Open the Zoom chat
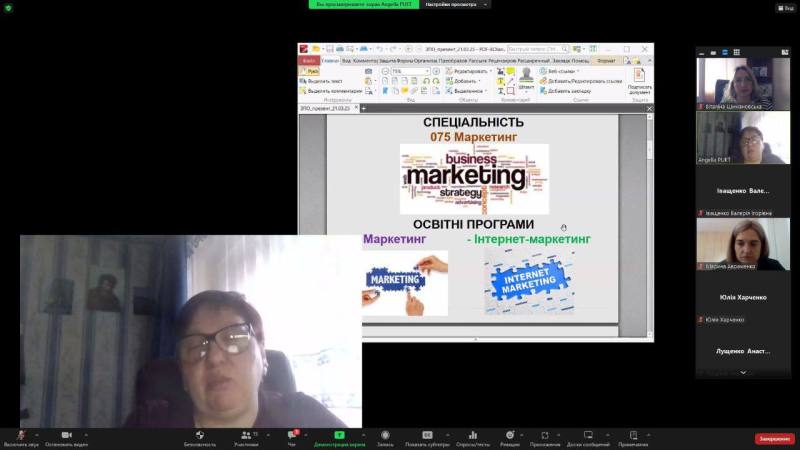 pos(293,435)
